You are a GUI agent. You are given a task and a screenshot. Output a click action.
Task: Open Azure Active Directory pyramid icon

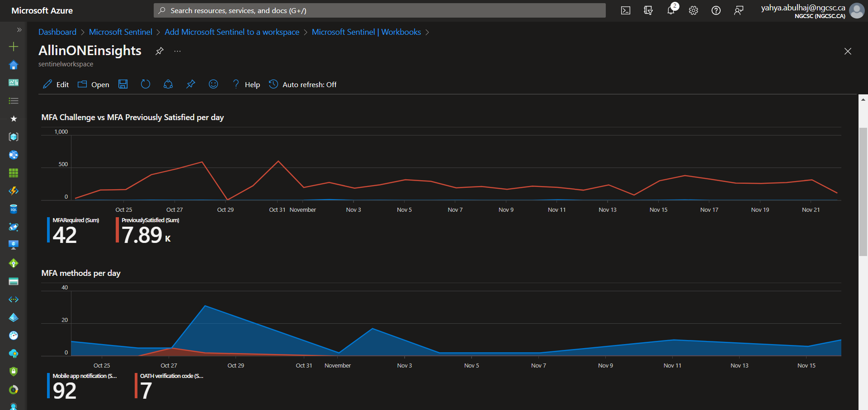pyautogui.click(x=14, y=317)
